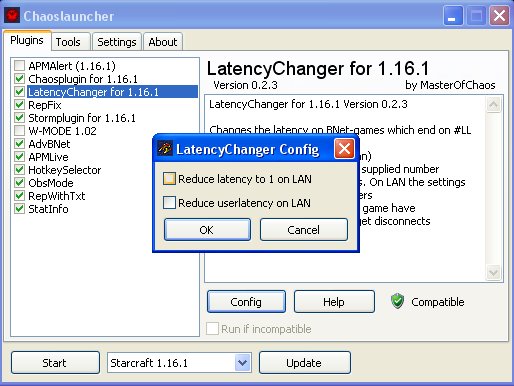
Task: Check the APMAlert (1.16.1) plugin
Action: tap(19, 65)
